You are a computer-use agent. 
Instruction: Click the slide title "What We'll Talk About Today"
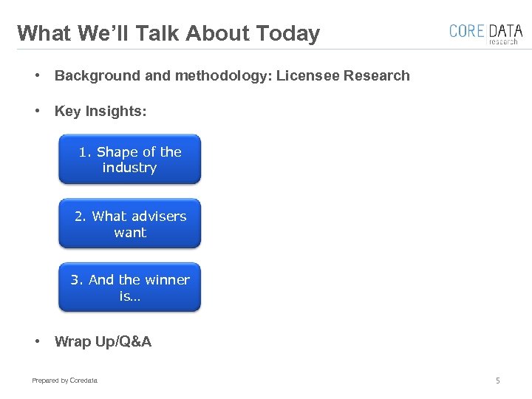(168, 33)
